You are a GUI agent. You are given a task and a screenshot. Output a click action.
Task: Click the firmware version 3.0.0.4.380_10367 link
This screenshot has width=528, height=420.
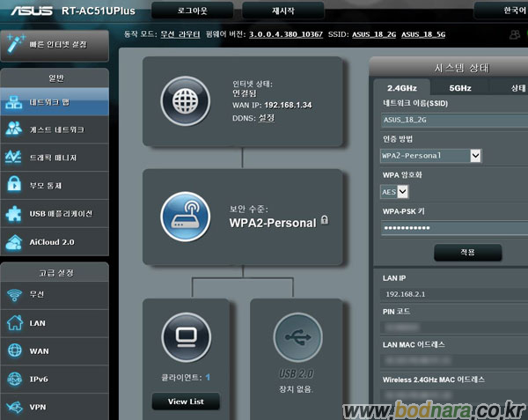[x=286, y=34]
